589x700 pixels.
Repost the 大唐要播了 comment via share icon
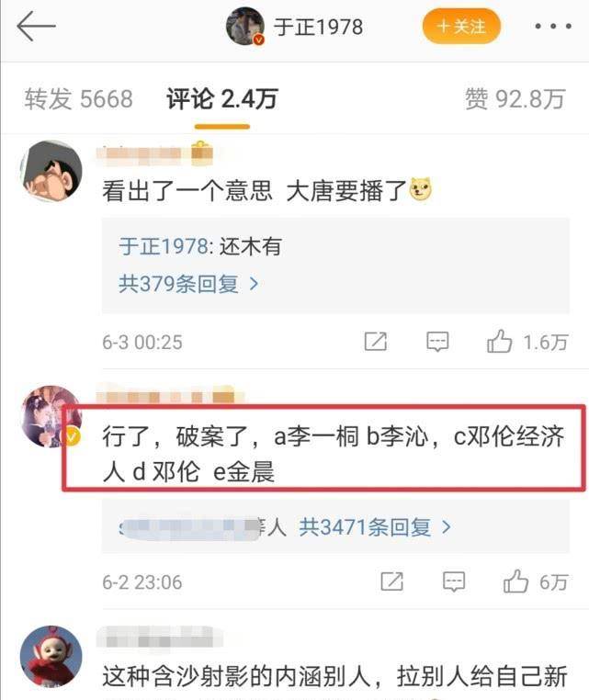(x=376, y=342)
